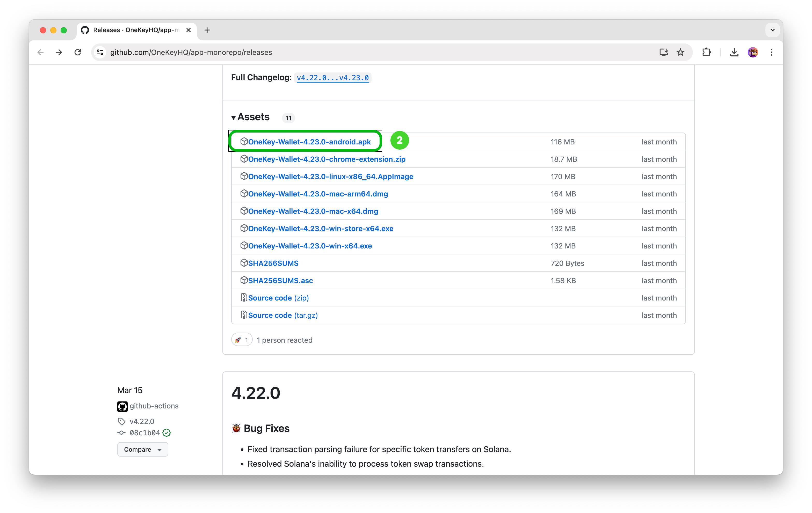812x513 pixels.
Task: Download the chrome-extension.zip asset
Action: tap(327, 159)
